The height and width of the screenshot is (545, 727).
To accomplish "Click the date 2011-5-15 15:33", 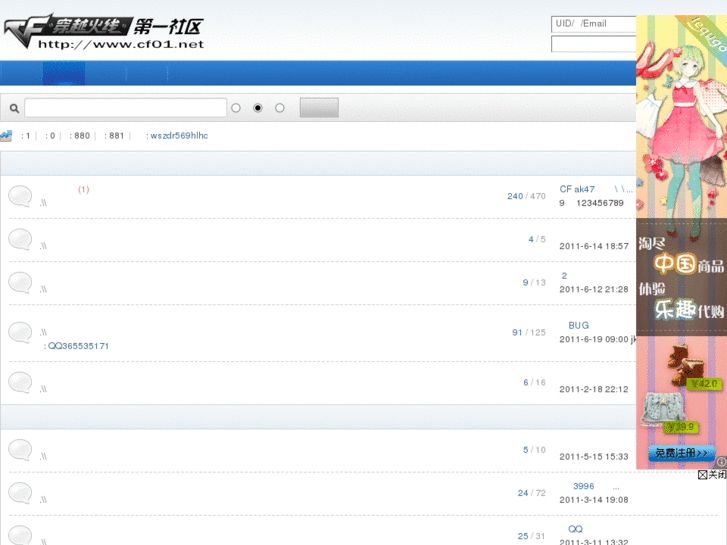I will [x=594, y=457].
